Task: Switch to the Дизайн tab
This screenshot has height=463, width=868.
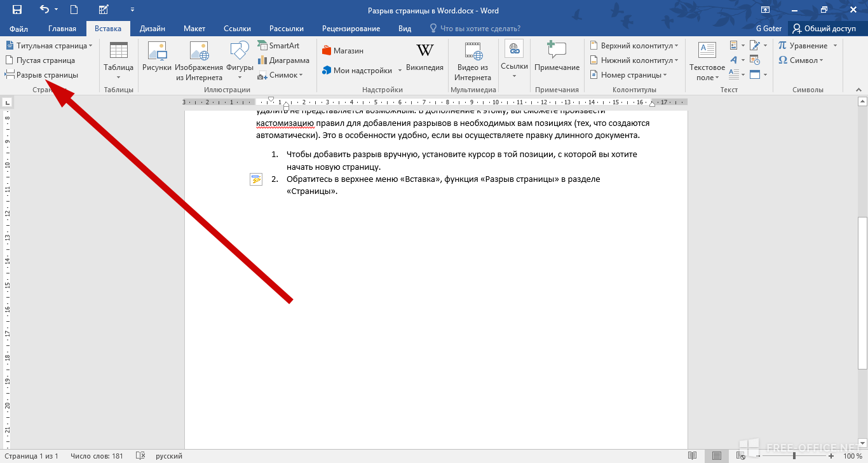Action: click(x=153, y=29)
